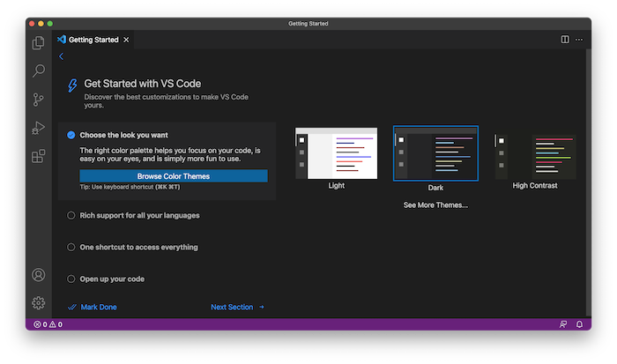617x364 pixels.
Task: Go back using the blue chevron arrow
Action: (x=61, y=56)
